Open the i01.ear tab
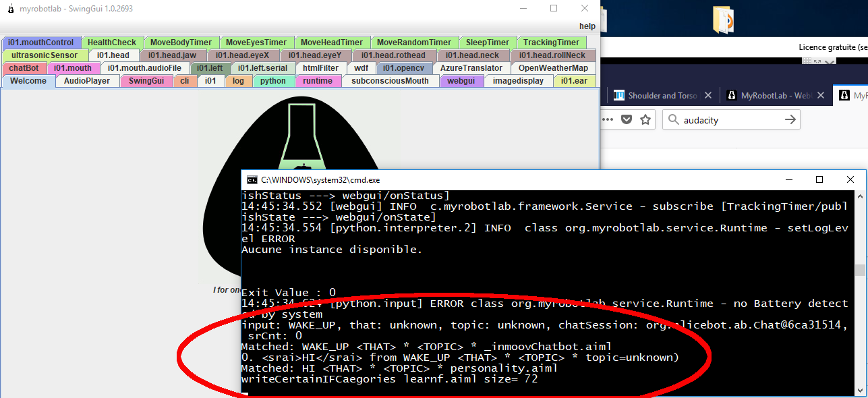This screenshot has width=868, height=398. click(574, 81)
